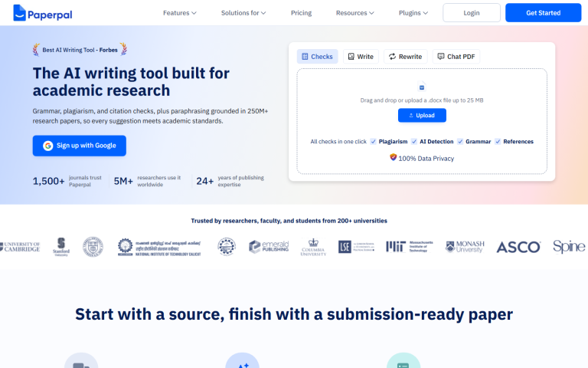
Task: Click the Paperpal wordmark
Action: [50, 15]
